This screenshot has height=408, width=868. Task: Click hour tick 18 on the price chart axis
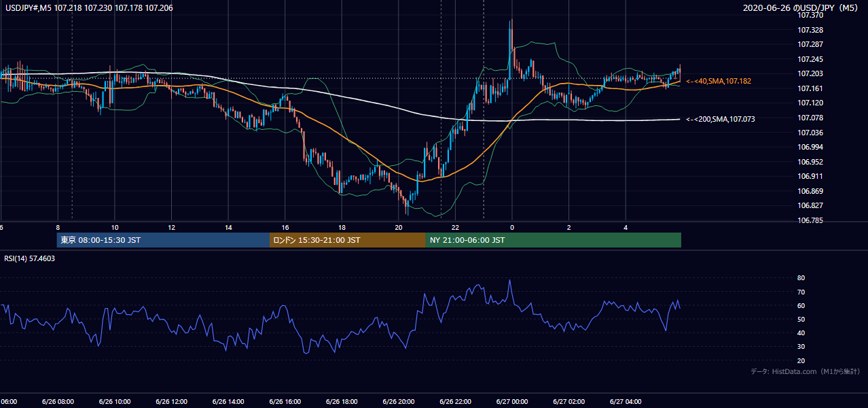tap(342, 228)
